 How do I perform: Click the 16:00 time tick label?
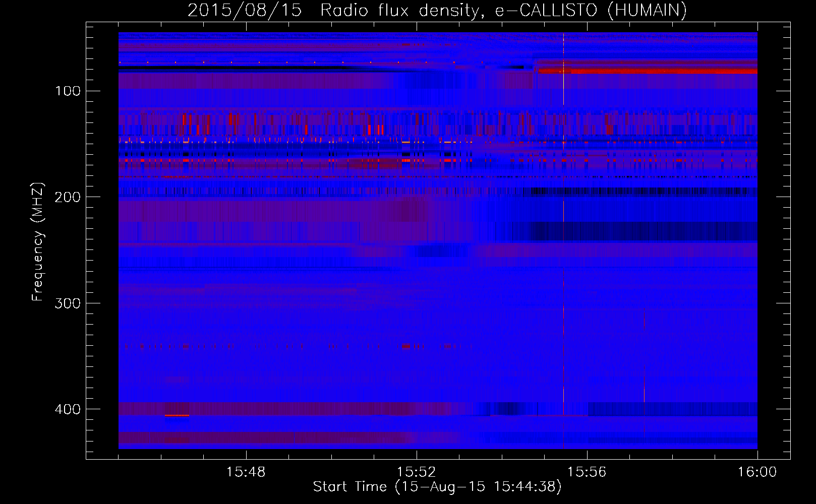[757, 472]
